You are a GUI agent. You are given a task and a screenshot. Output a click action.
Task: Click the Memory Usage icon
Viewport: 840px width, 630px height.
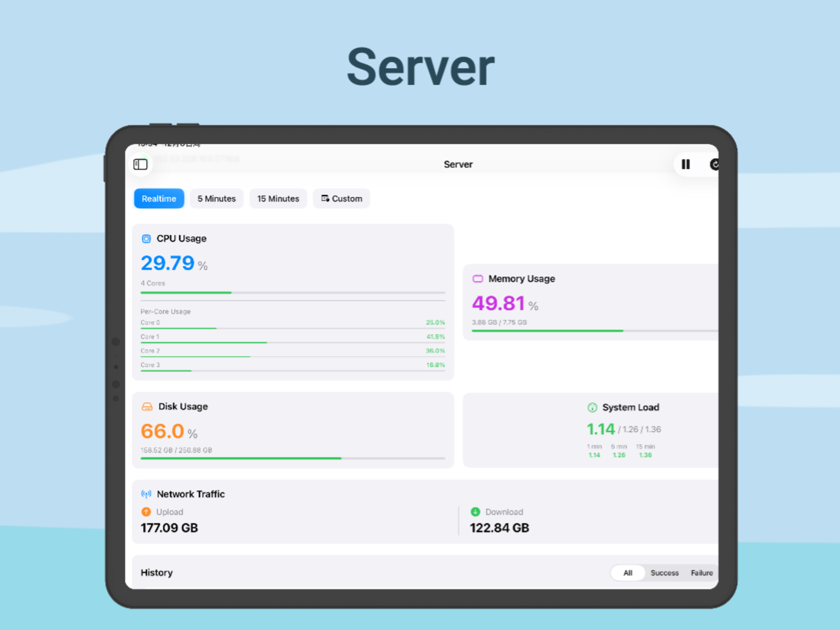(477, 279)
